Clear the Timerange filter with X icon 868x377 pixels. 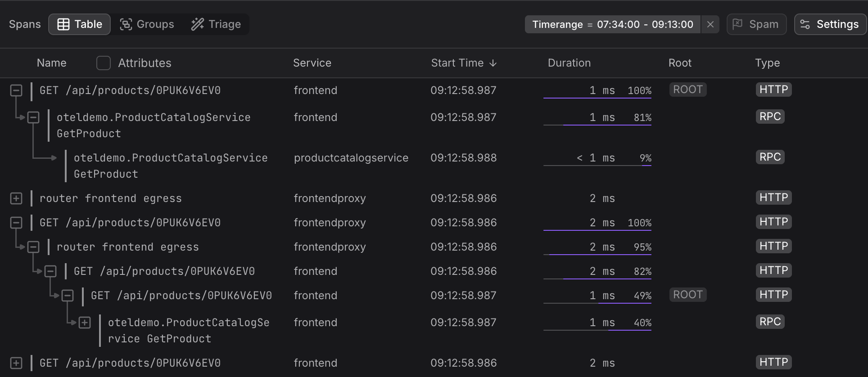[710, 24]
